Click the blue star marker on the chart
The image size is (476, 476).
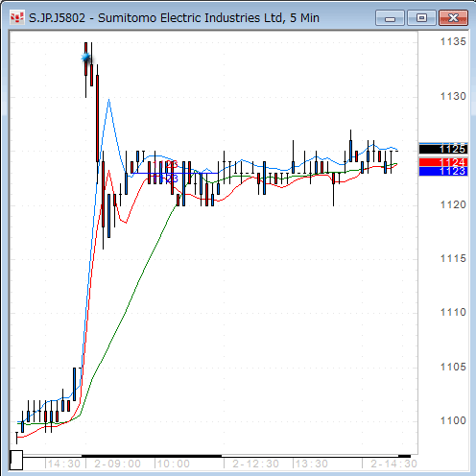click(85, 58)
